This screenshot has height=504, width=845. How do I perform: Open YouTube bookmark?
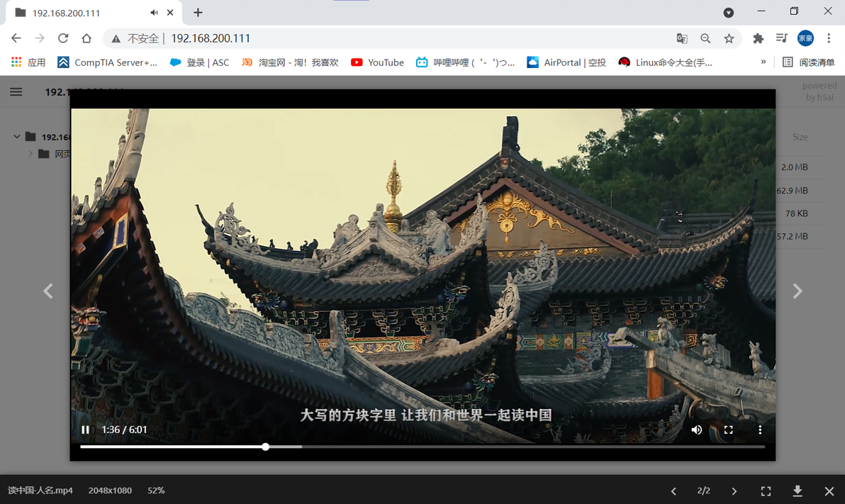377,62
